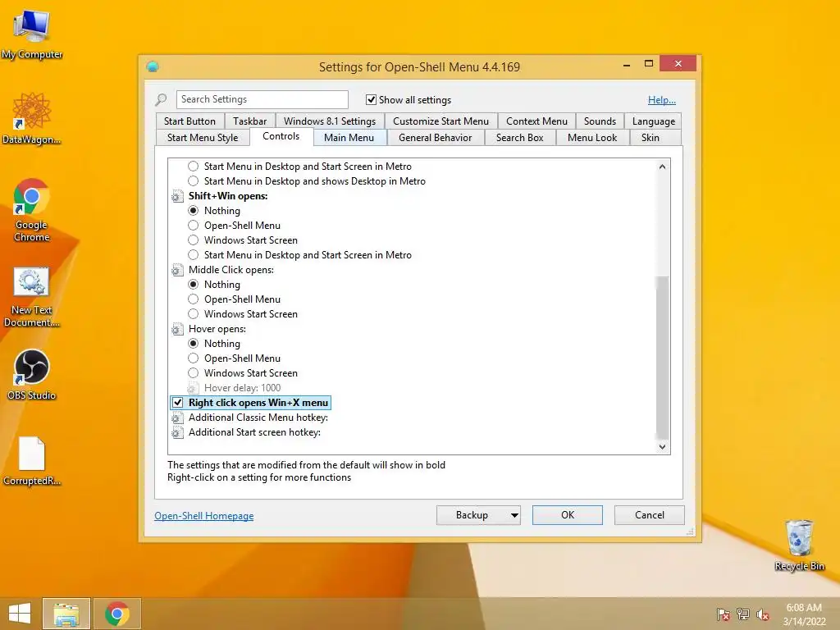Open the Windows 8.1 Settings tab
This screenshot has width=840, height=630.
[x=330, y=121]
